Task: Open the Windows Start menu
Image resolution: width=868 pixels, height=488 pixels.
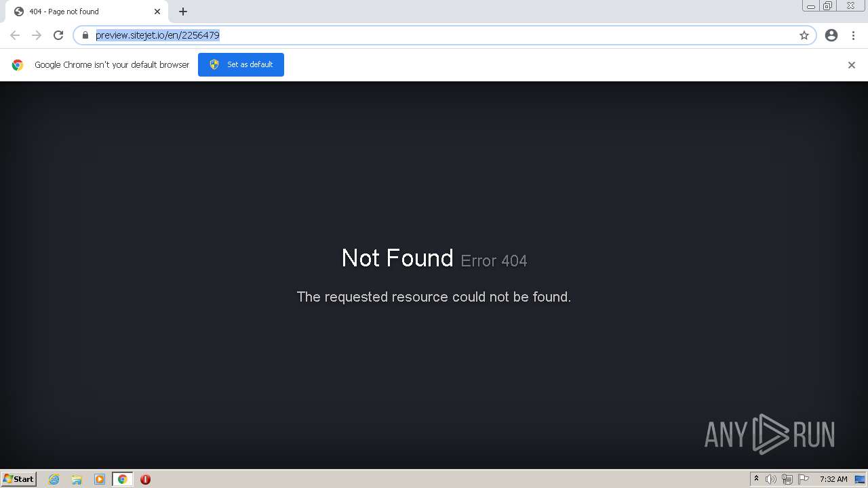Action: click(x=19, y=479)
